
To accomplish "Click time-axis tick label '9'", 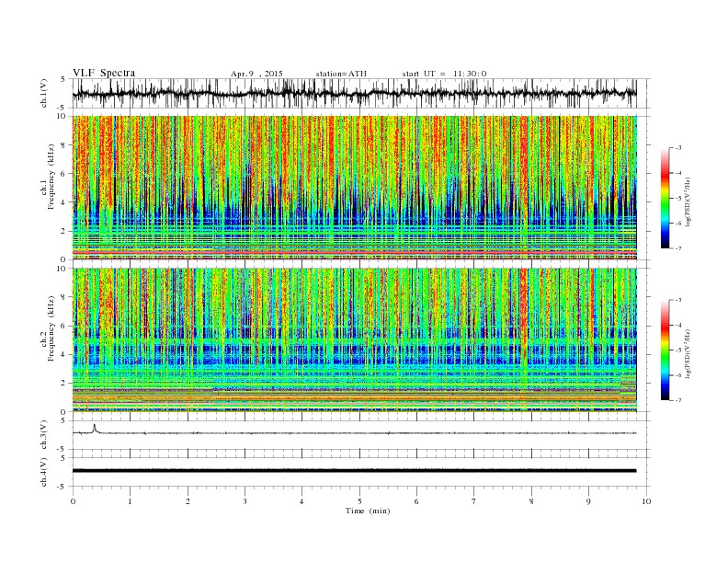I will click(x=588, y=501).
